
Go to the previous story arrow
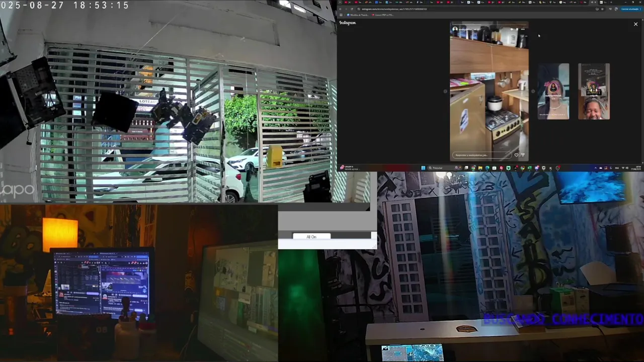(x=445, y=92)
